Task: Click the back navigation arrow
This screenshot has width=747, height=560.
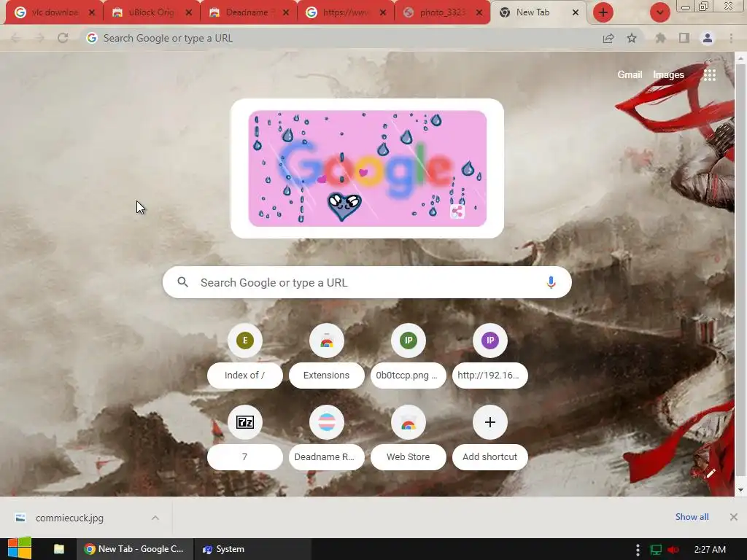Action: [x=15, y=38]
